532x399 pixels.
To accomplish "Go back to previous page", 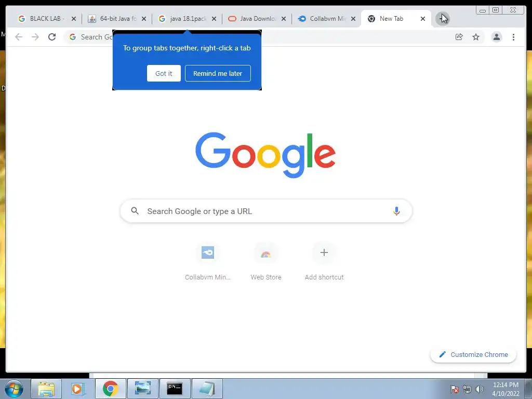I will (x=19, y=37).
